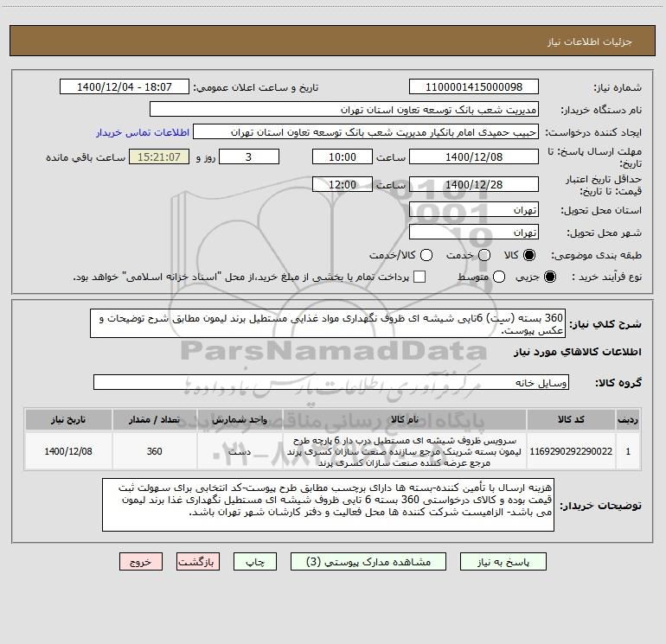Open مشاهده مدارک پیوستی (3) attachments
The height and width of the screenshot is (644, 666).
click(x=368, y=562)
